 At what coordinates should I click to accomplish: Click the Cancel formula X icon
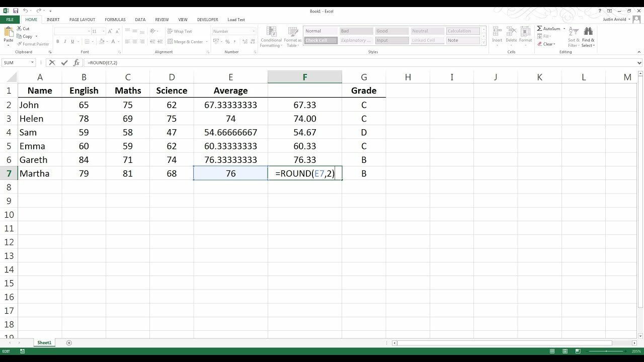pyautogui.click(x=52, y=63)
